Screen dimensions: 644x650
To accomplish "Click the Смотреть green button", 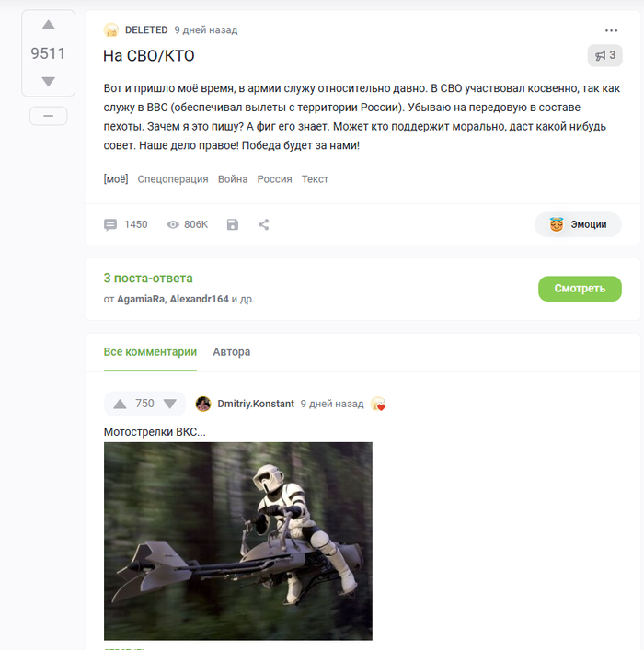I will click(580, 289).
